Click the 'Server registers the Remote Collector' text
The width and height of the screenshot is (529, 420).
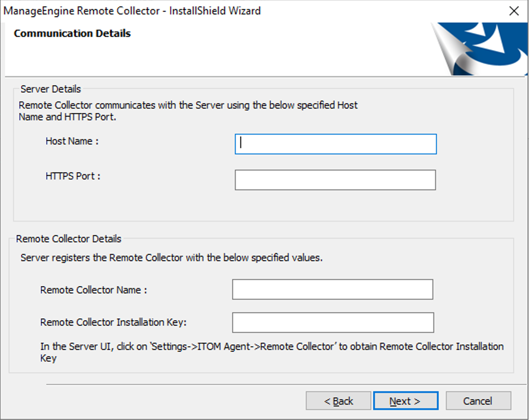coord(172,258)
